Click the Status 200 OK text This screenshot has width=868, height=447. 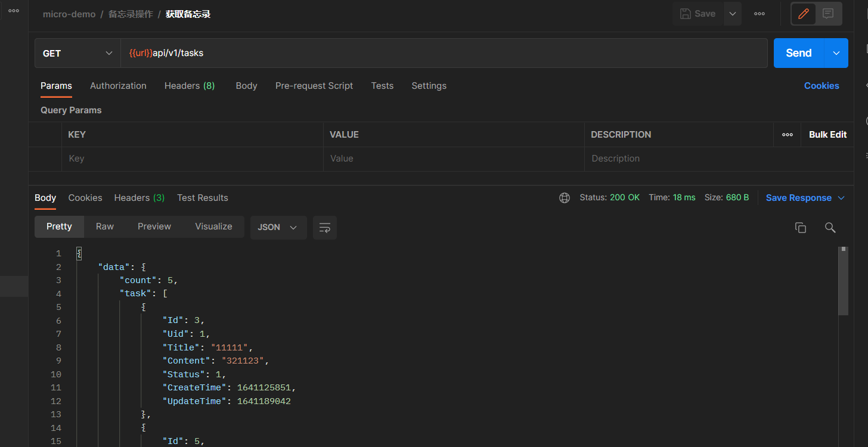pyautogui.click(x=609, y=198)
